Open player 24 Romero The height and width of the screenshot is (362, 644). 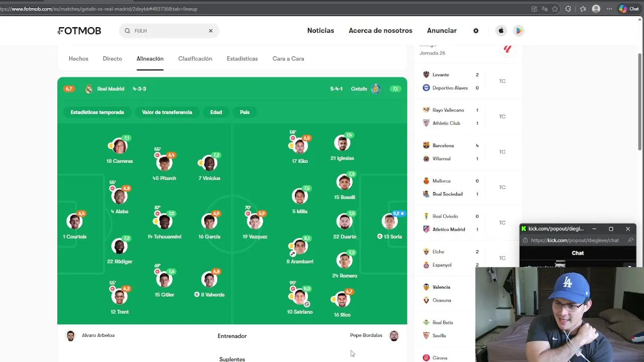(345, 263)
